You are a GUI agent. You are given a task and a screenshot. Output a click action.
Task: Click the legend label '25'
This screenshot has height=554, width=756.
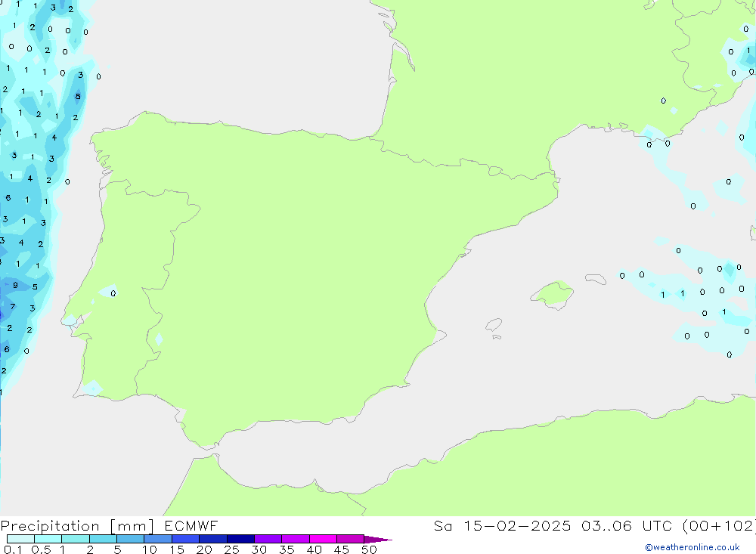click(231, 549)
